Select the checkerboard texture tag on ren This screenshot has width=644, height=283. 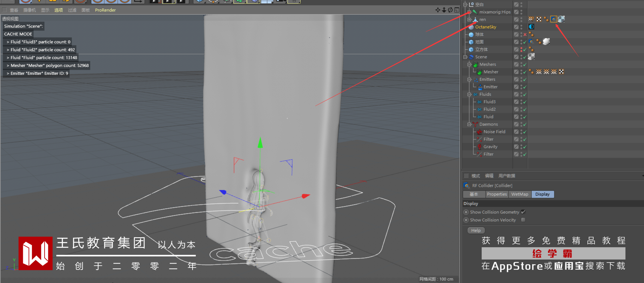coord(539,19)
